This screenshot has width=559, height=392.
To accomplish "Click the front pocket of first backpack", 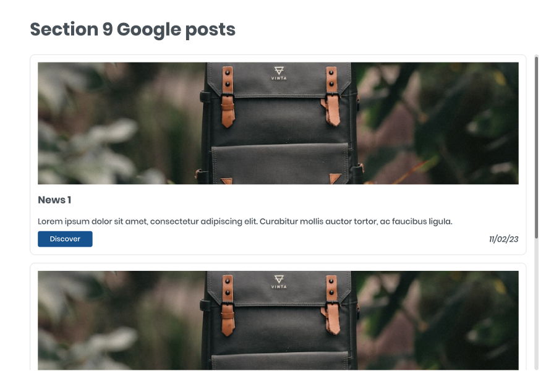I will tap(280, 164).
